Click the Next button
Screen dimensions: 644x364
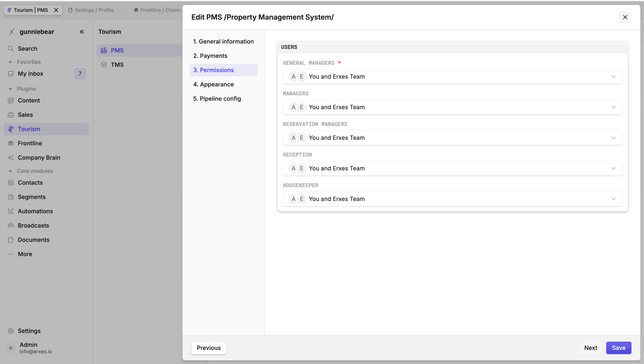590,348
